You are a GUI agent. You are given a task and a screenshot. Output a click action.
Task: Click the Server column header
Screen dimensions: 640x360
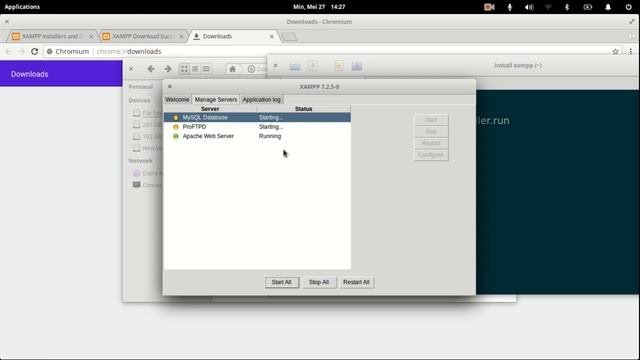point(210,109)
